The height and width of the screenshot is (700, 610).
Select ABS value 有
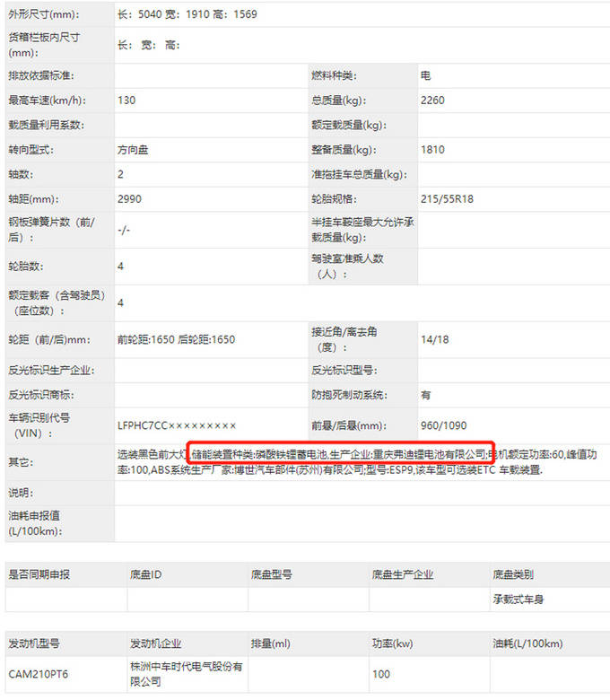coord(426,395)
